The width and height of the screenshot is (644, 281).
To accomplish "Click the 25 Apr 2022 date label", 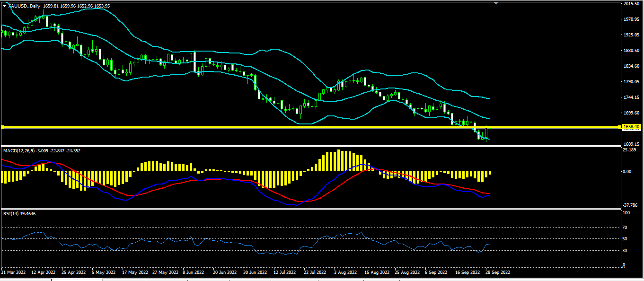I will pyautogui.click(x=73, y=272).
